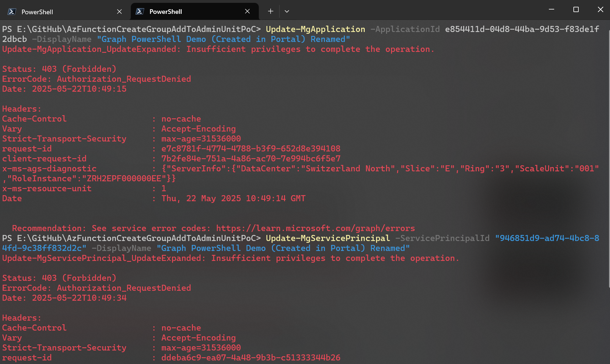Click client-request-id value 7b2fe84e-751a-4a86-ac70-7e994bc6f5e7
This screenshot has width=610, height=364.
(x=251, y=159)
